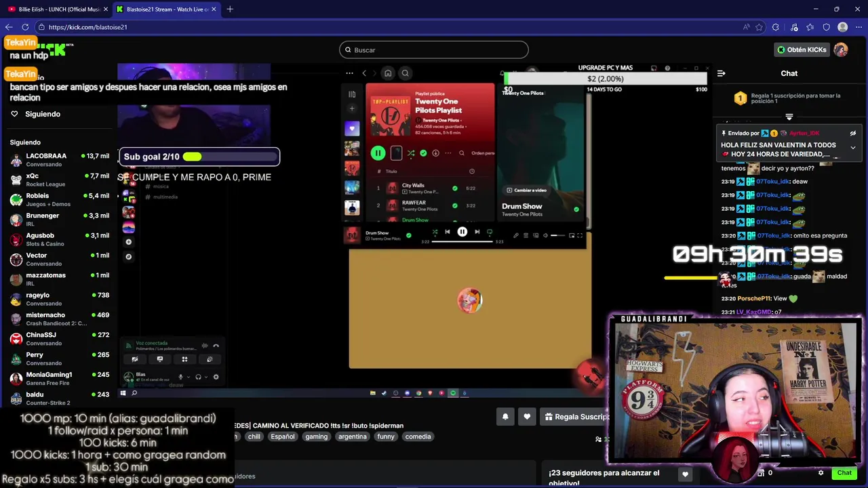Open the browser profile avatar menu

point(842,27)
